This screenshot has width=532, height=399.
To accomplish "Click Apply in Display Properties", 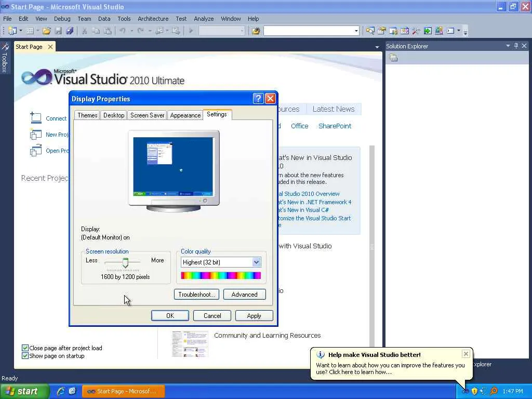I will (x=254, y=315).
